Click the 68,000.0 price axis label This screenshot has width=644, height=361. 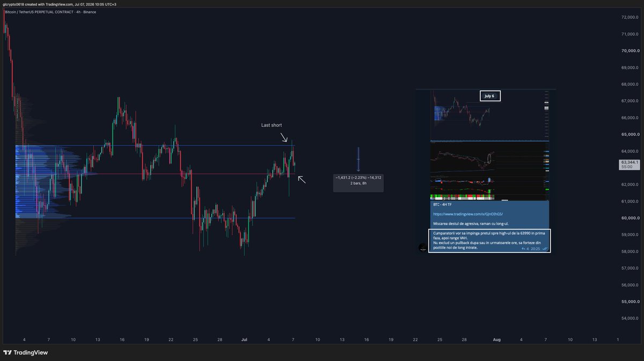click(630, 84)
